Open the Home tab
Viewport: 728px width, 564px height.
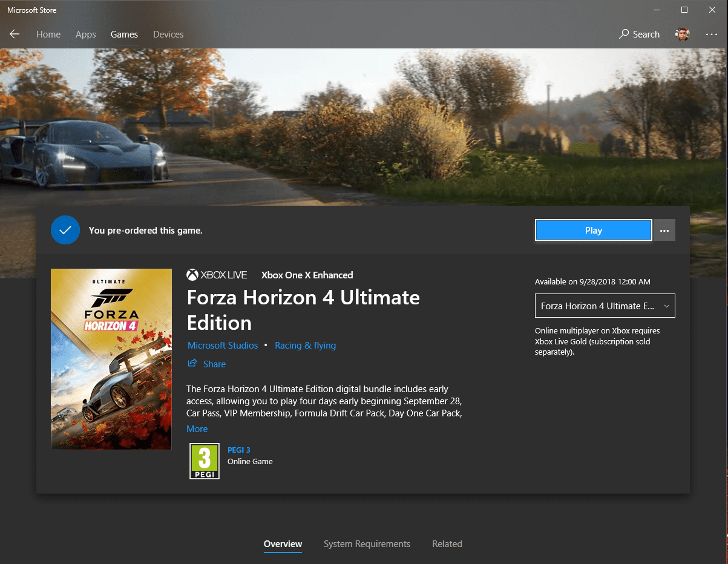[x=48, y=34]
